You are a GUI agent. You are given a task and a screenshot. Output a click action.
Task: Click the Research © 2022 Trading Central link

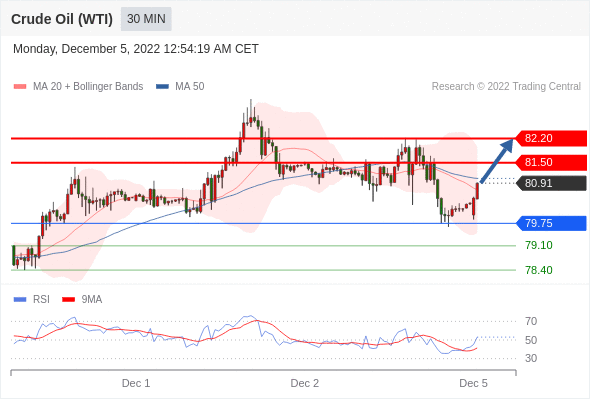[x=506, y=87]
